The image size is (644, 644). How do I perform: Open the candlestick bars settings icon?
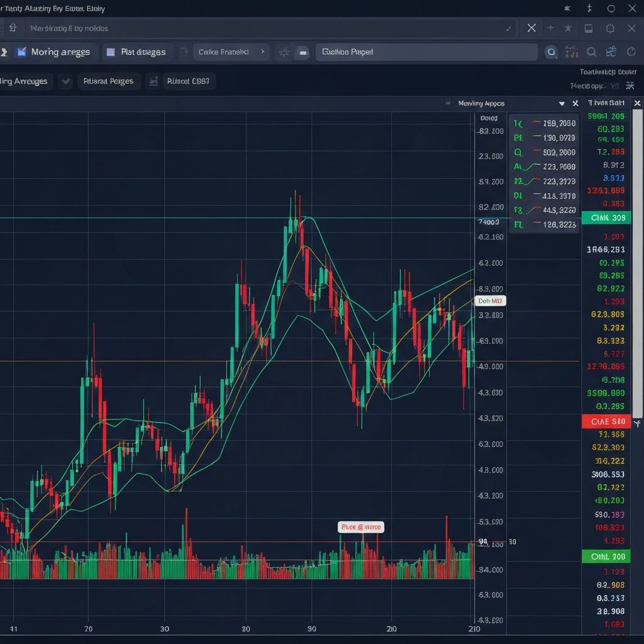point(571,52)
